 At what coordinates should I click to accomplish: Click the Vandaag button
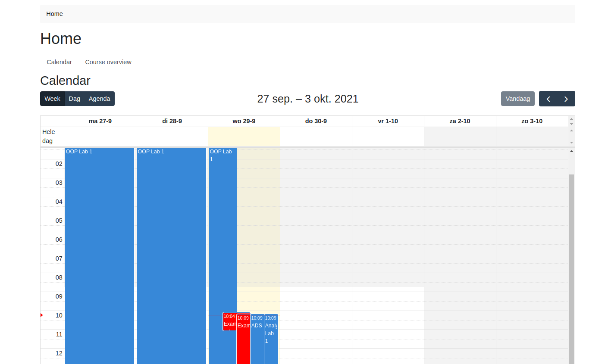click(518, 99)
